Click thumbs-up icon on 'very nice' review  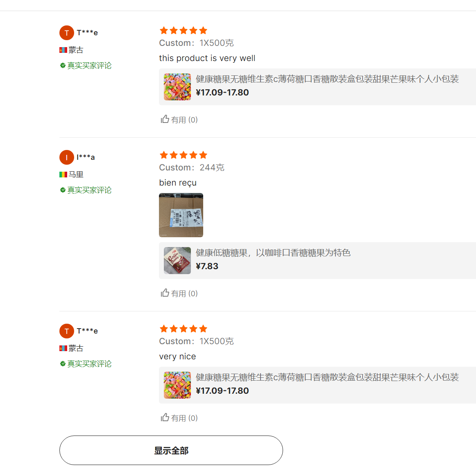point(165,418)
